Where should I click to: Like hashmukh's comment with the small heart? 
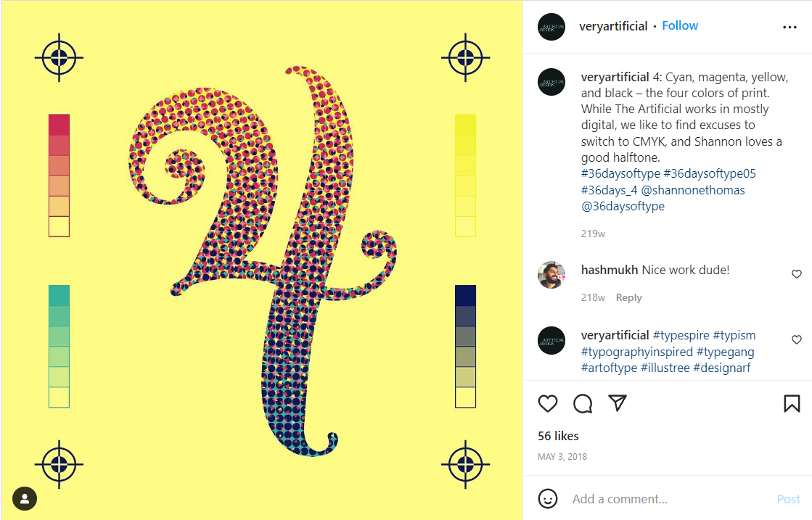[x=797, y=273]
